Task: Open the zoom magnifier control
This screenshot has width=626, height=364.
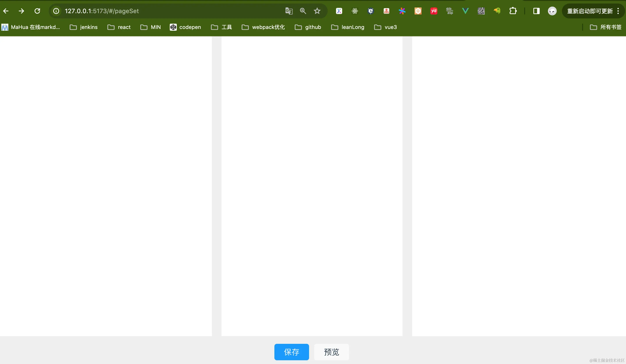Action: click(303, 11)
